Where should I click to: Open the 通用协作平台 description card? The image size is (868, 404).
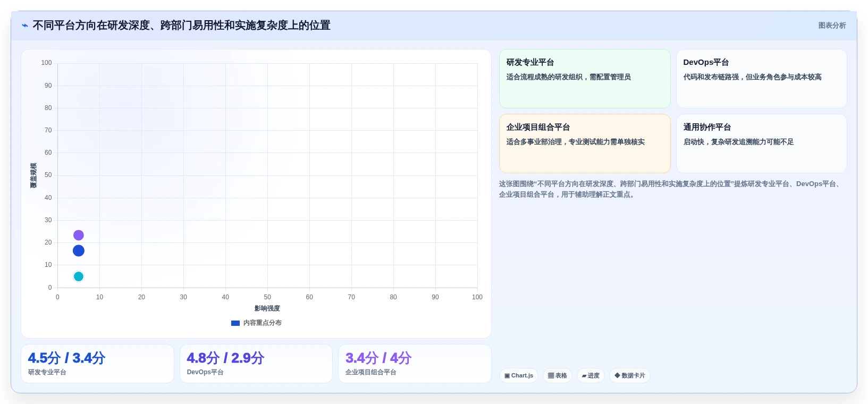click(x=761, y=144)
